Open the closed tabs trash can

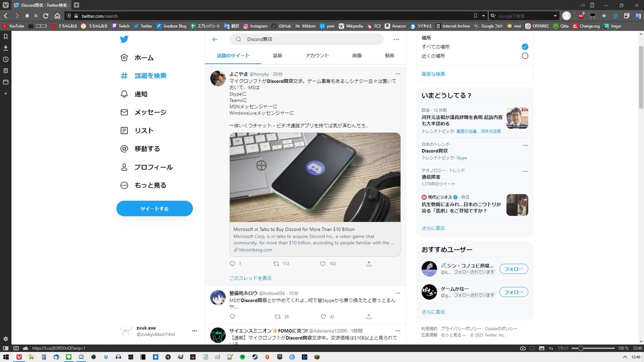coord(592,5)
